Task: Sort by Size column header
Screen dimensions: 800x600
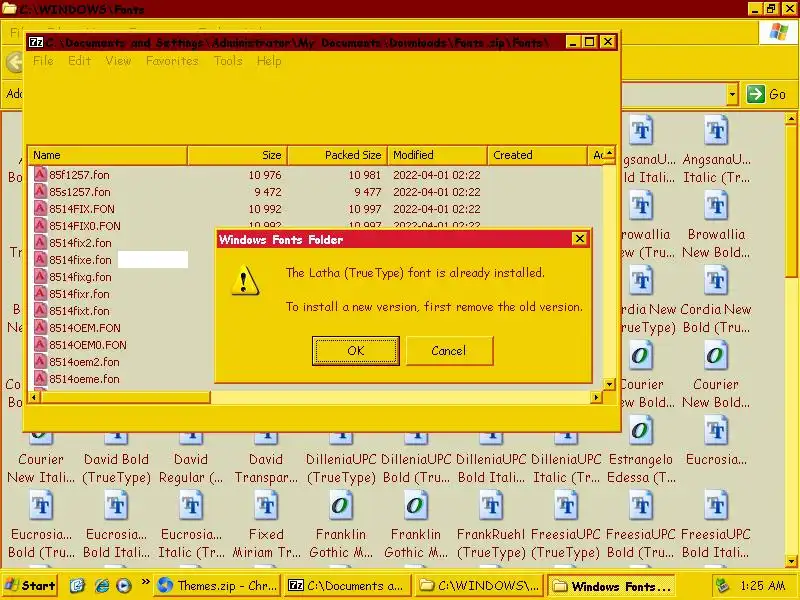Action: 237,155
